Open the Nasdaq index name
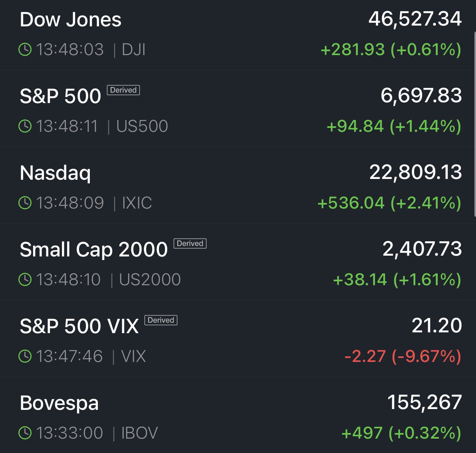The image size is (476, 453). (56, 173)
